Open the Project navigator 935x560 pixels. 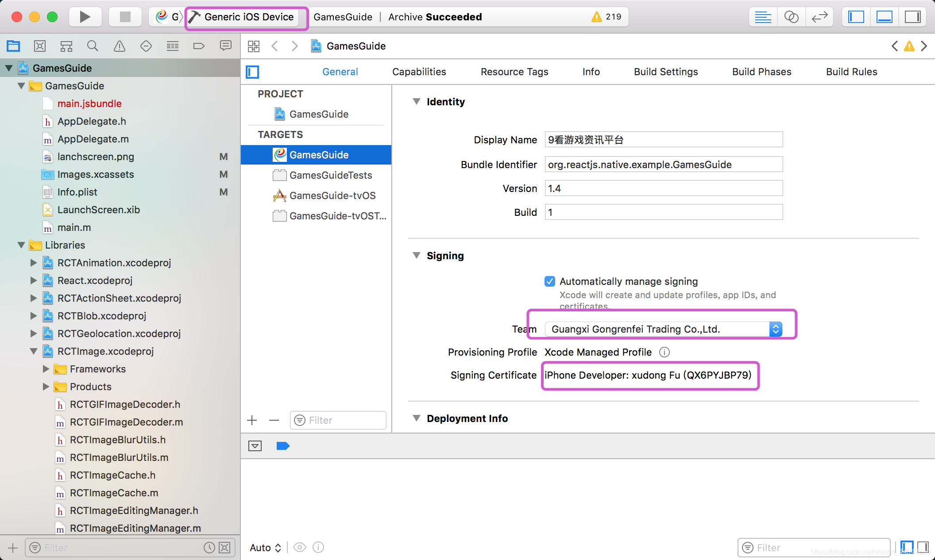pyautogui.click(x=13, y=46)
